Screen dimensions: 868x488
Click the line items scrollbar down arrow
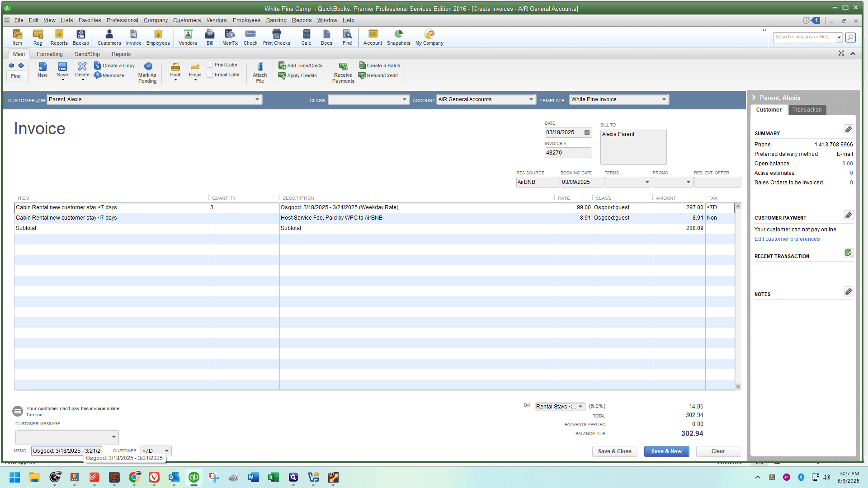[738, 387]
